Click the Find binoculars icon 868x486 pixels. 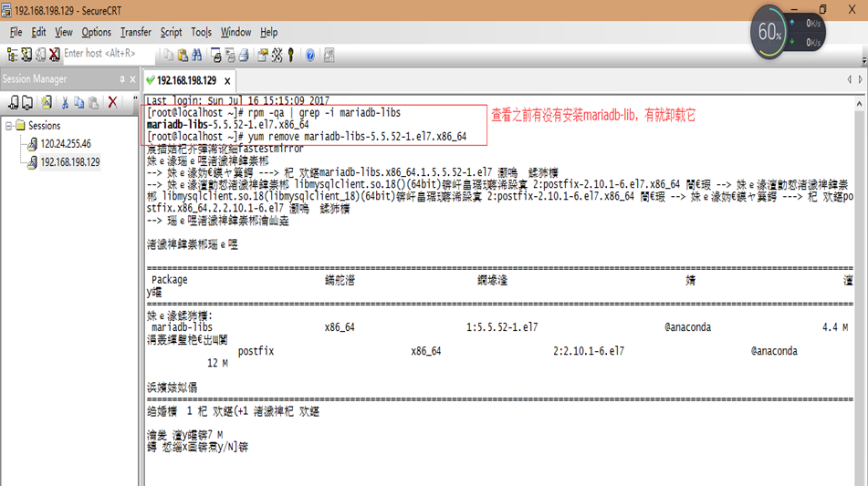196,55
